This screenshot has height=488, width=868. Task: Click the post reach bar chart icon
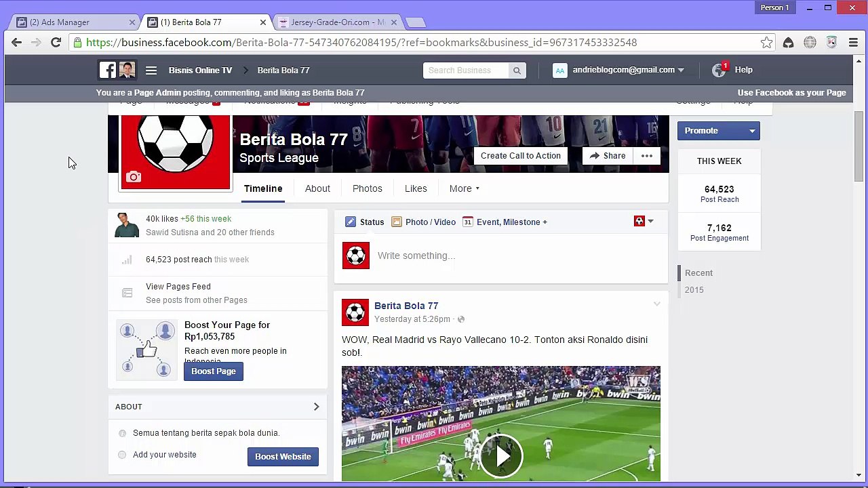127,260
